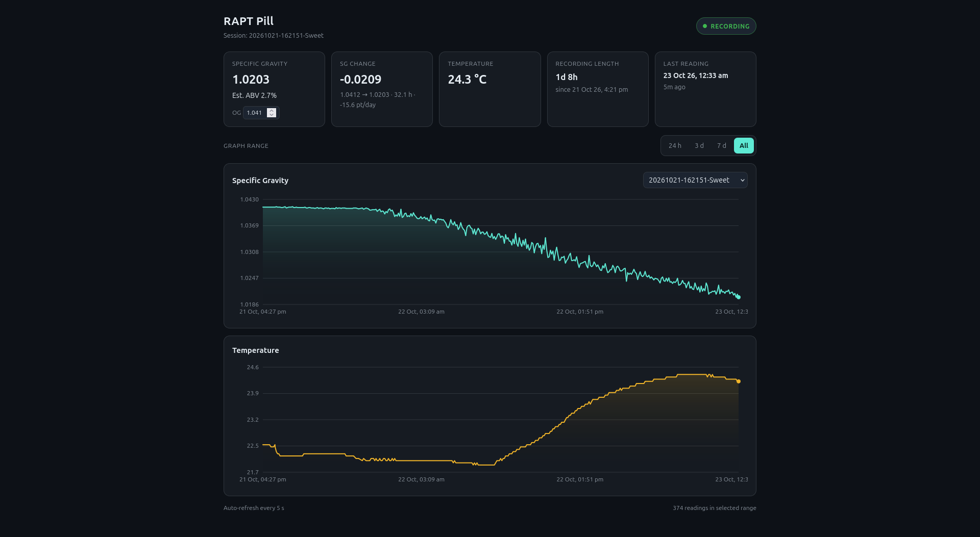Select the 3 d graph range

[699, 146]
